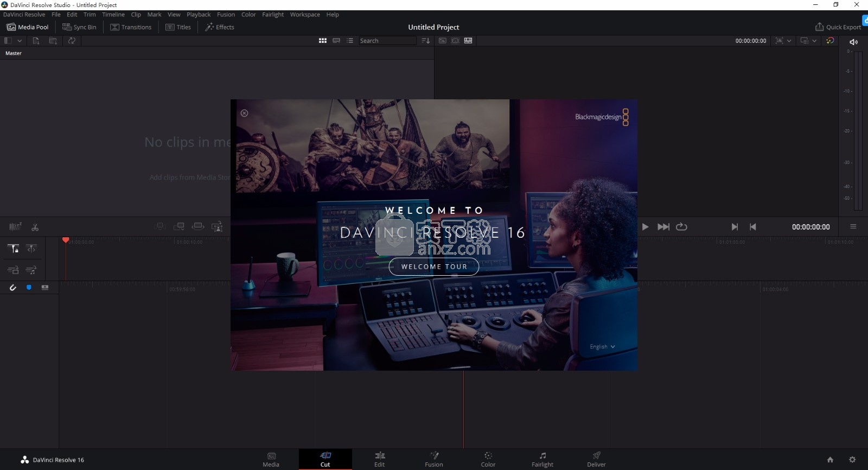Open the File menu
Screen dimensions: 868x470
(x=56, y=15)
